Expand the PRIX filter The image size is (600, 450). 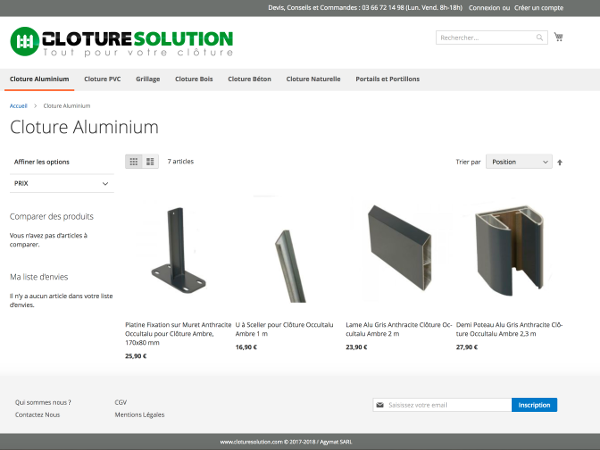62,183
